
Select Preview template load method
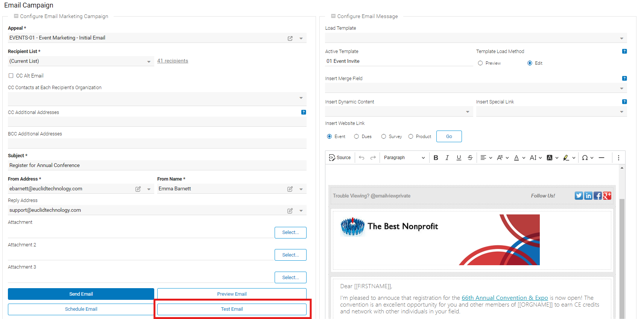pos(480,63)
